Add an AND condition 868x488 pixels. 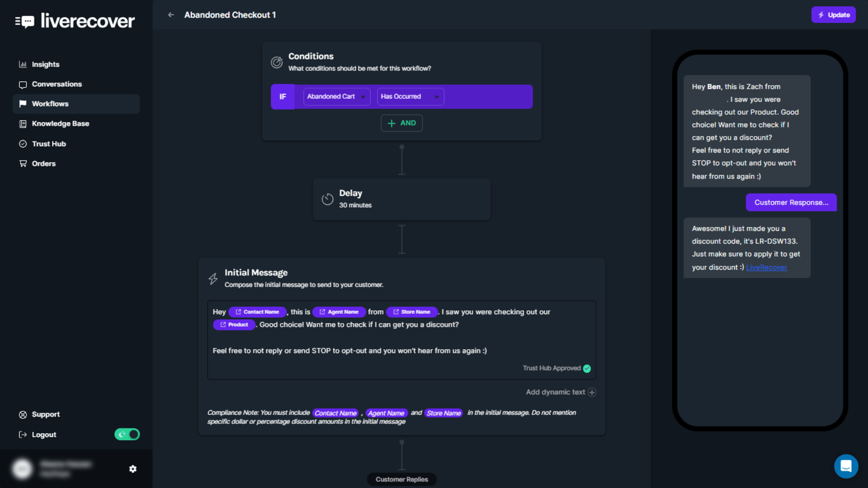pos(401,123)
